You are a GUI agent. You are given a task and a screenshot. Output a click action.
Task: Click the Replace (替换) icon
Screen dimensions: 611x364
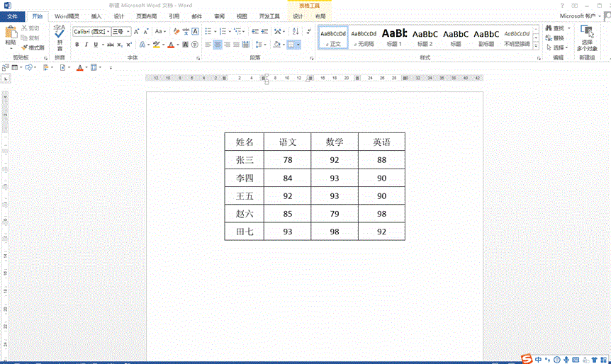pos(554,38)
